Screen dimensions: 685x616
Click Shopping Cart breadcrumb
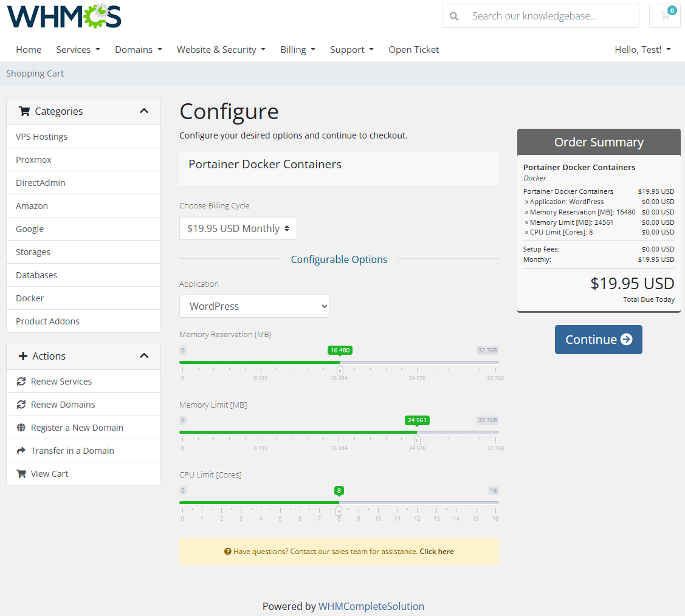coord(35,74)
